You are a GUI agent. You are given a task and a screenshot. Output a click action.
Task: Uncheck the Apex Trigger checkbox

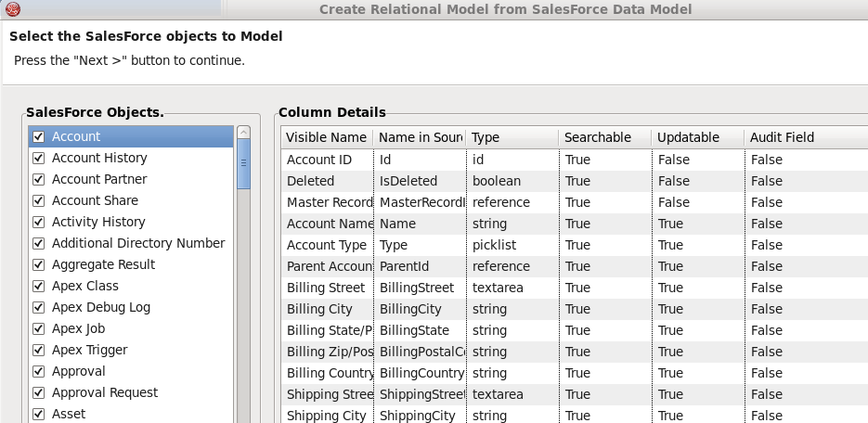click(x=38, y=350)
